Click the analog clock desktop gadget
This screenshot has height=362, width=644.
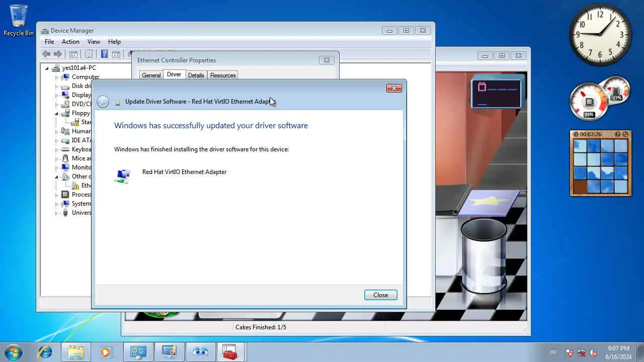(600, 35)
